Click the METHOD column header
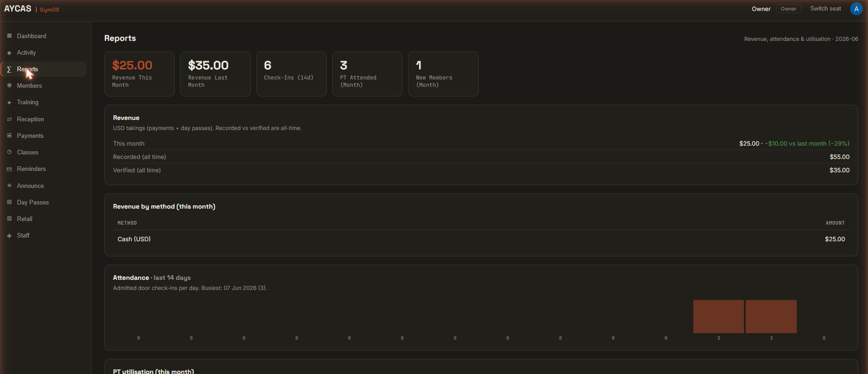This screenshot has width=868, height=374. (x=127, y=223)
